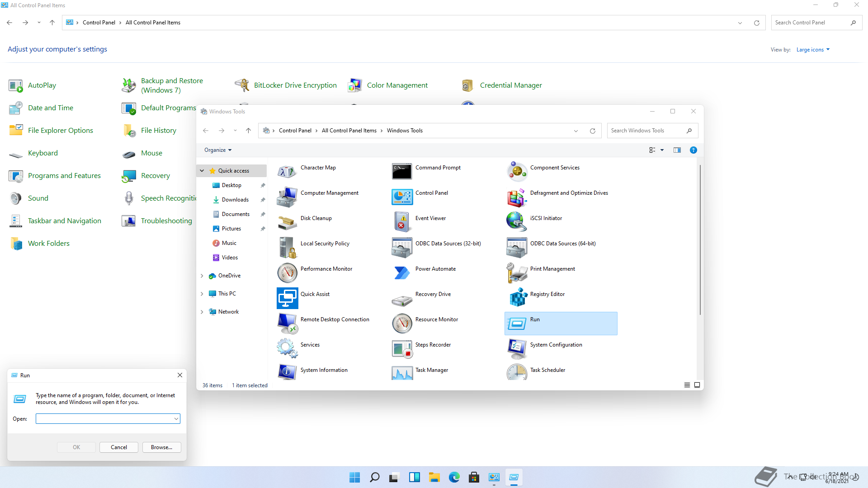Open Component Services icon
Viewport: 868px width, 488px height.
click(517, 172)
